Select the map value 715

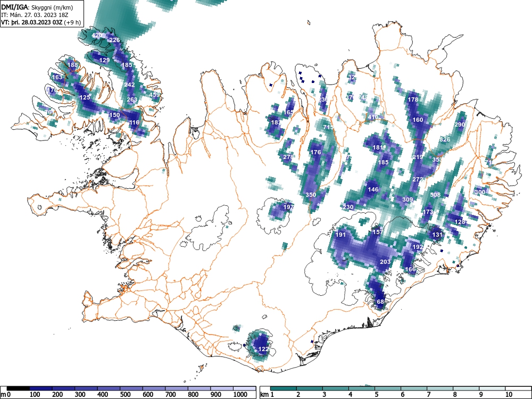[x=328, y=127]
